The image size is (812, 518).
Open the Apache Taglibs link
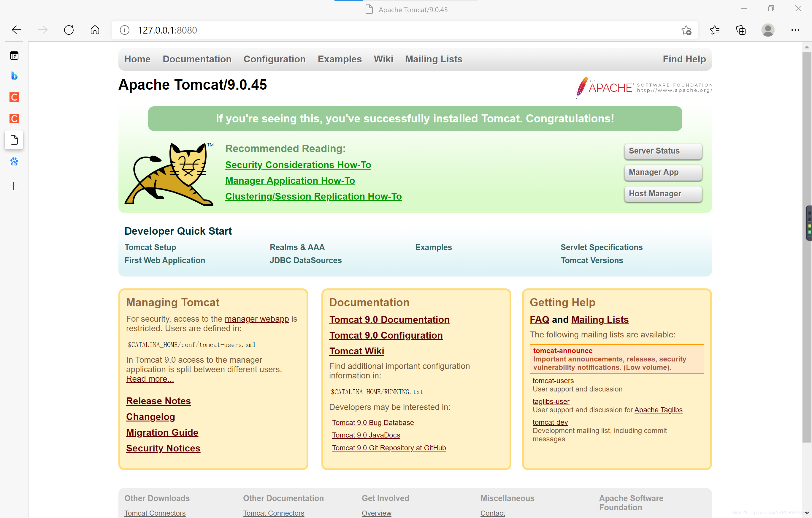[658, 410]
